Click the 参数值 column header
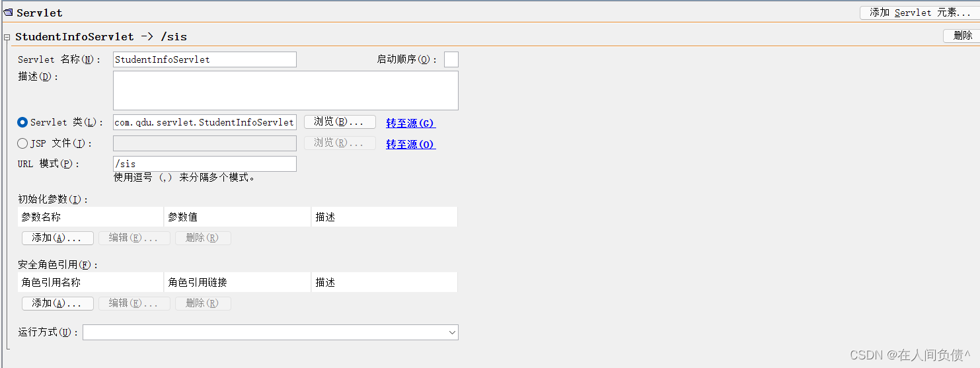 238,217
